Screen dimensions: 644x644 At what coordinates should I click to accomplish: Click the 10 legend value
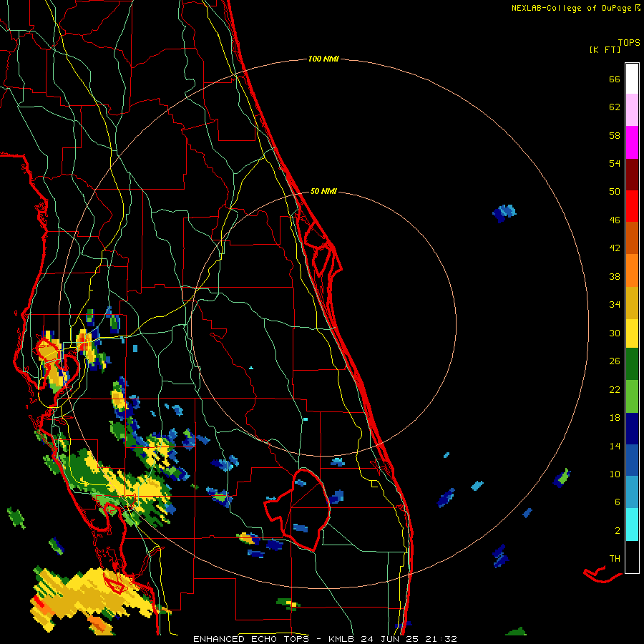pyautogui.click(x=615, y=474)
